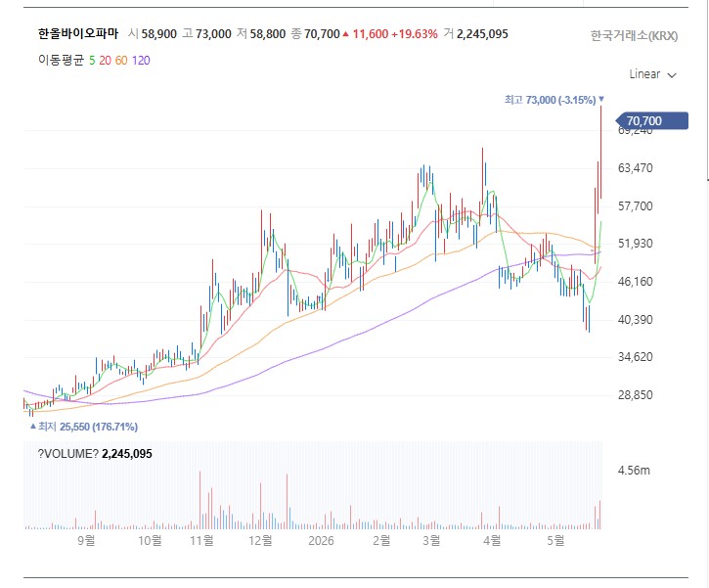The image size is (709, 588).
Task: Click the 4.56m volume axis label
Action: (x=634, y=471)
